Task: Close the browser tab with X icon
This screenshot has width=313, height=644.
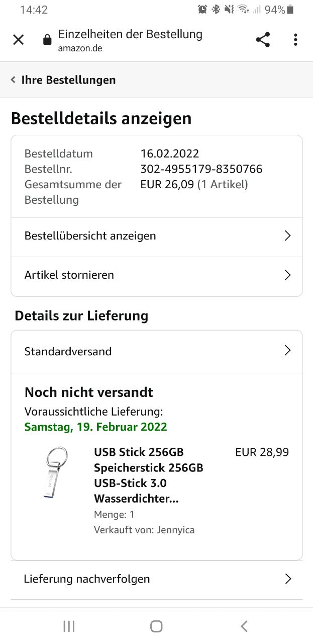Action: coord(19,40)
